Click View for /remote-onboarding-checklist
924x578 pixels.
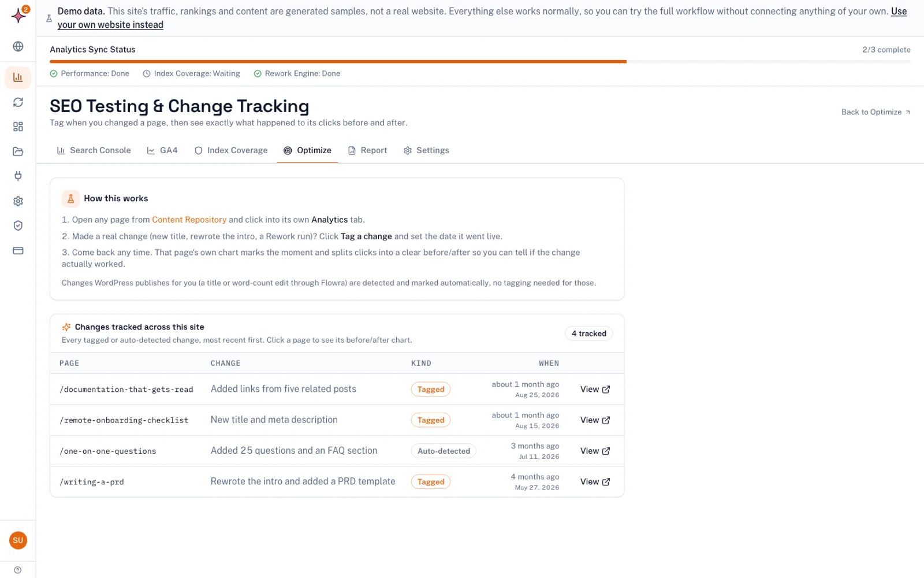click(x=595, y=420)
